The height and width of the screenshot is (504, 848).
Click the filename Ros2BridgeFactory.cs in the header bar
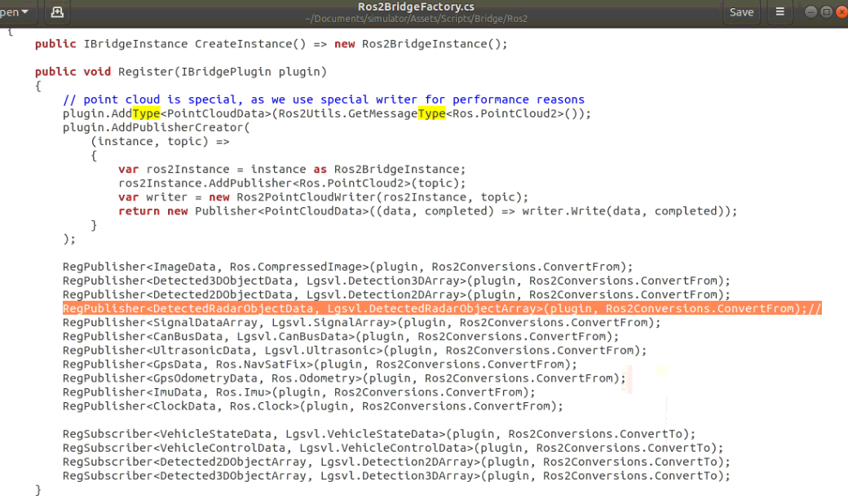coord(416,7)
